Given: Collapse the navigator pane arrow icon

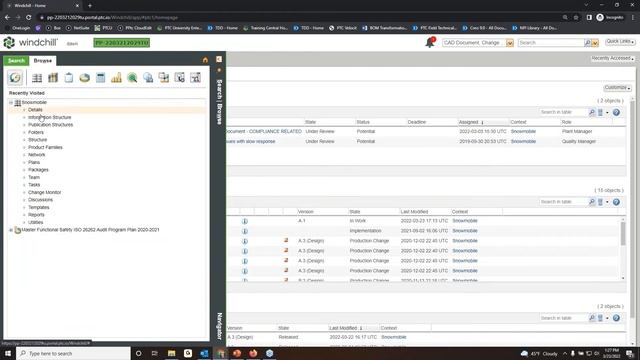Looking at the screenshot, I should pyautogui.click(x=219, y=59).
